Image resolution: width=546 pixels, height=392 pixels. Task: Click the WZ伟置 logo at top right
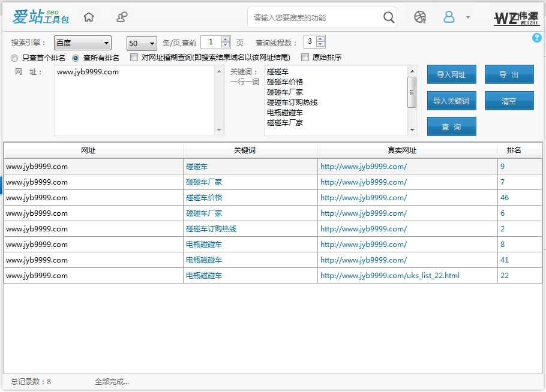(x=517, y=17)
